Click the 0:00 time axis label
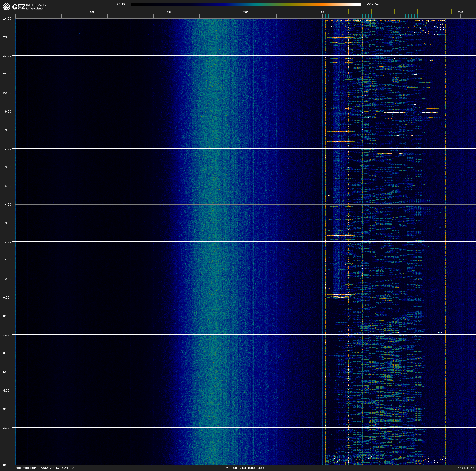The image size is (476, 471). coord(6,465)
